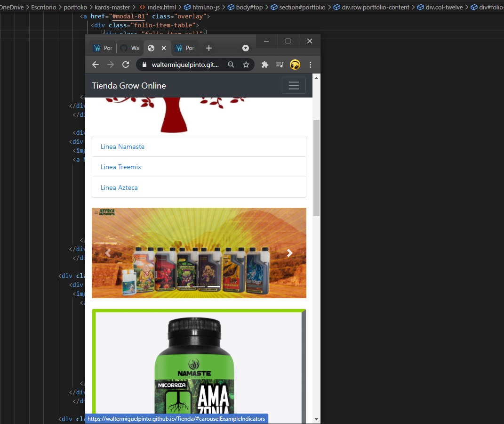Open the media controls icon in toolbar

pos(280,65)
